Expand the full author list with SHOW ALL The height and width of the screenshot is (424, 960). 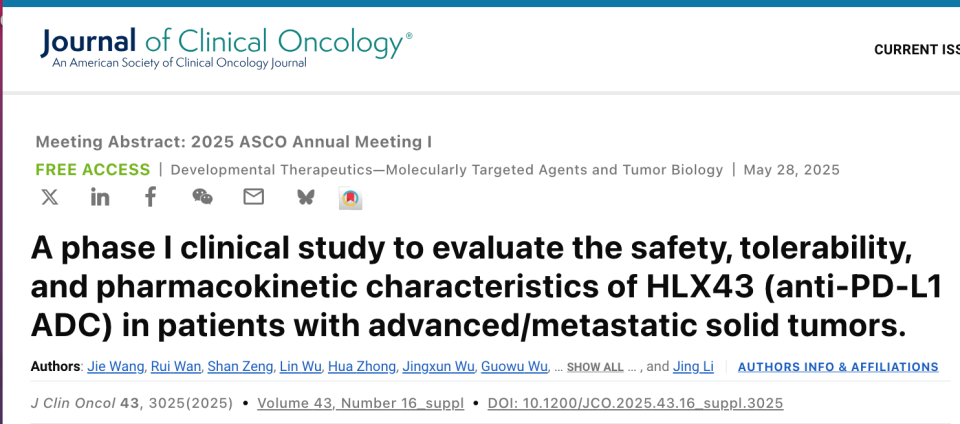tap(595, 368)
